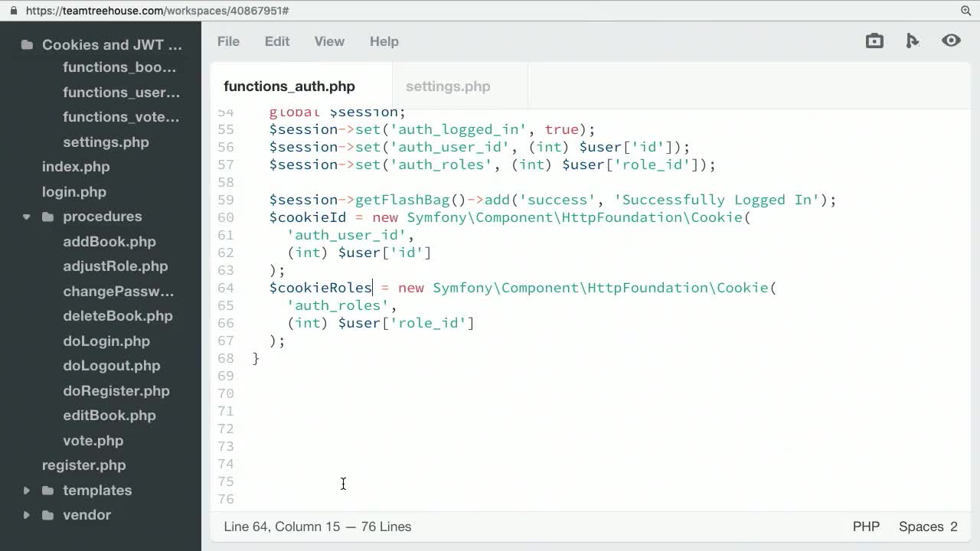Open changePassw... file
Screen dimensions: 980x551
pos(119,292)
